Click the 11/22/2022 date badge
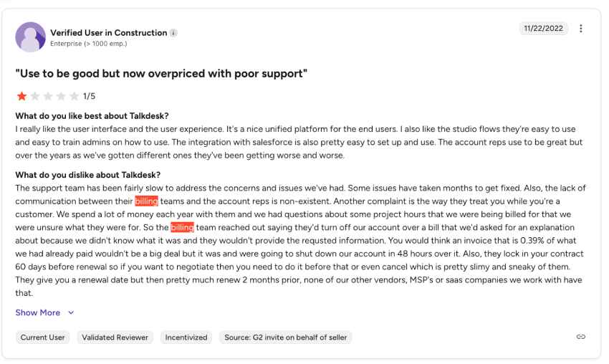Screen dimensions: 609x364 point(543,29)
